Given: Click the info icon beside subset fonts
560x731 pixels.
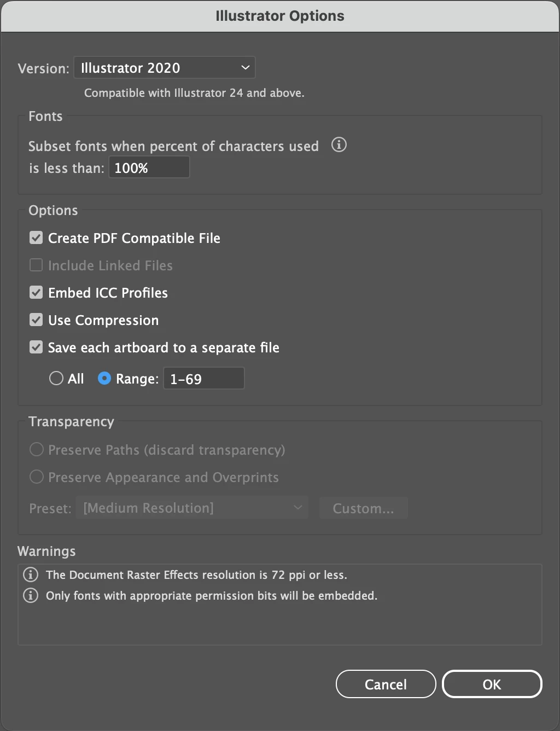Looking at the screenshot, I should click(x=339, y=145).
